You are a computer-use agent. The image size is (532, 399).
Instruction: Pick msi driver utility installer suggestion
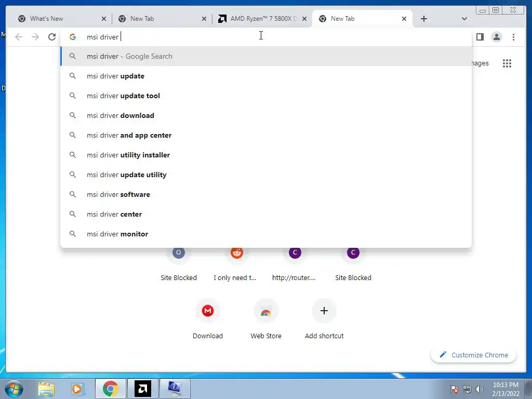pos(266,155)
